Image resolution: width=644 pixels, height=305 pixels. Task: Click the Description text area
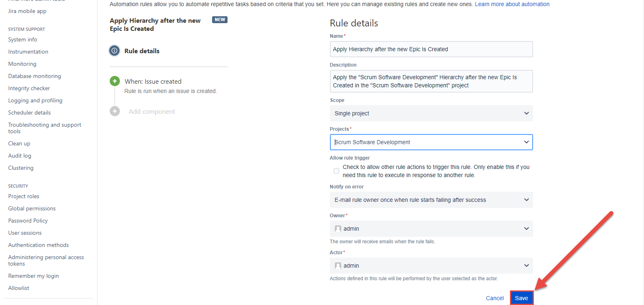point(431,81)
